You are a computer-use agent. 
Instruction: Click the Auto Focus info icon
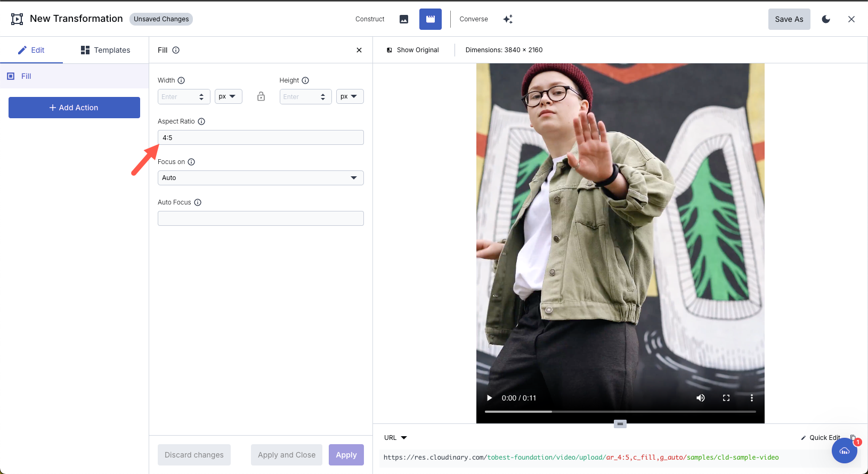coord(198,202)
